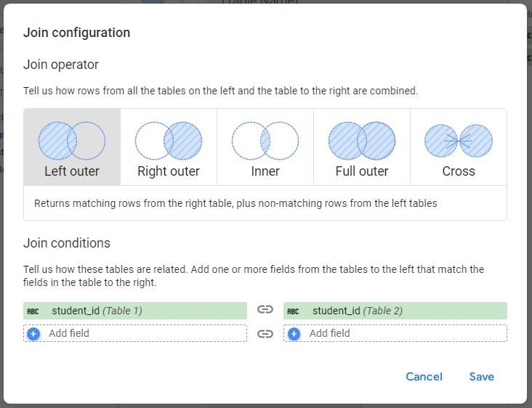Click the link icon between student_id fields
This screenshot has width=532, height=408.
point(265,311)
